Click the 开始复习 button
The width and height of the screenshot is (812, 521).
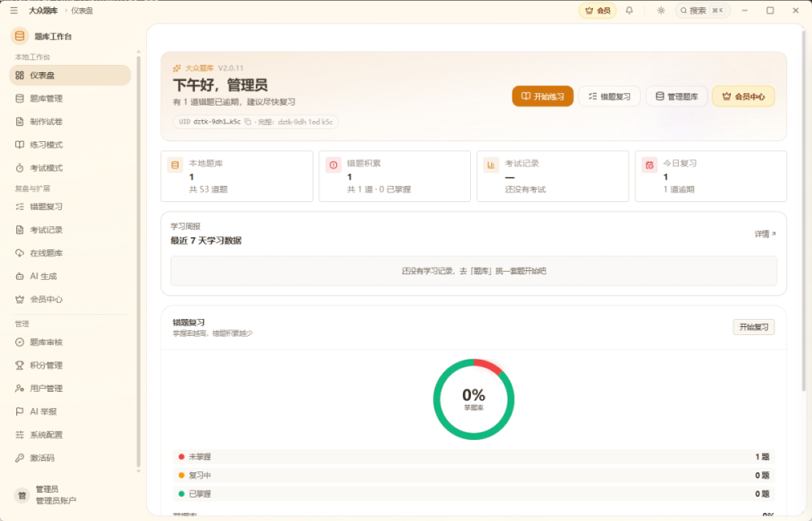click(x=754, y=327)
